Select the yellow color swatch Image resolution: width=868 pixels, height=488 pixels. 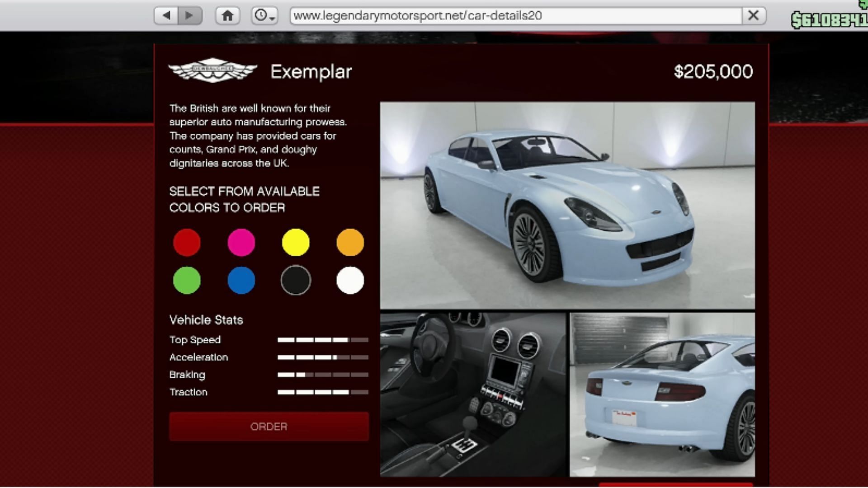[296, 243]
